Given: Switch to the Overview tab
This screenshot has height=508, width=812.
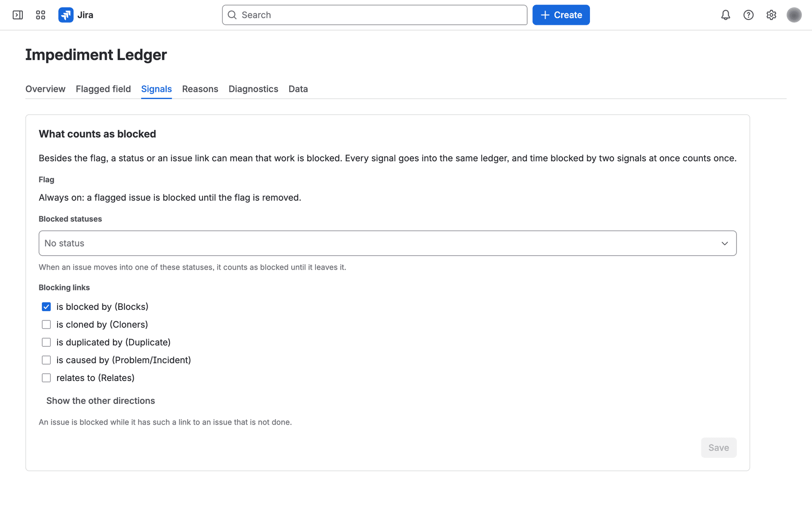Looking at the screenshot, I should point(45,89).
